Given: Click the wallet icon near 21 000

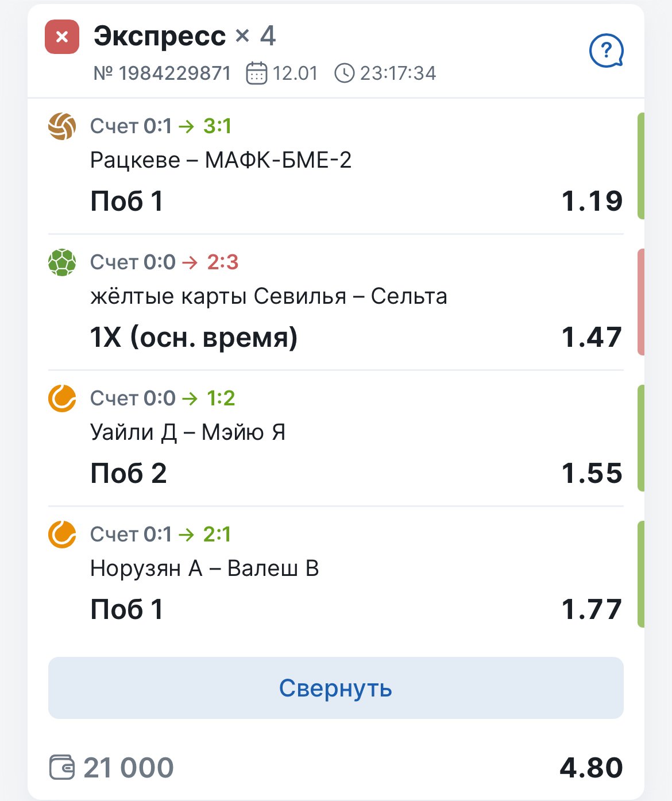Looking at the screenshot, I should [x=62, y=768].
